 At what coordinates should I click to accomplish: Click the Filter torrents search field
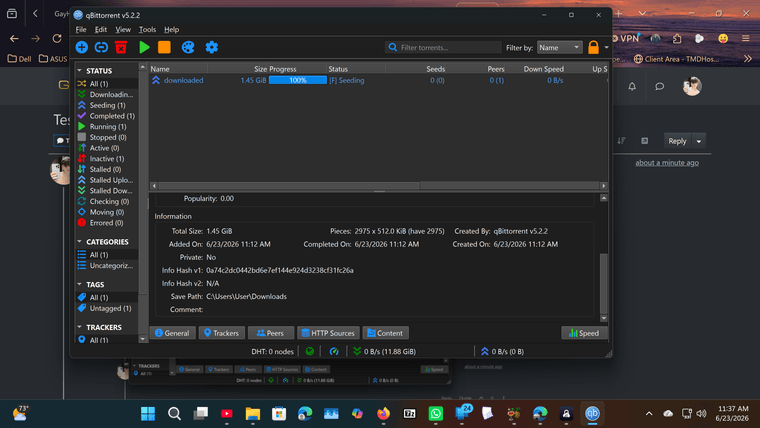pyautogui.click(x=443, y=48)
